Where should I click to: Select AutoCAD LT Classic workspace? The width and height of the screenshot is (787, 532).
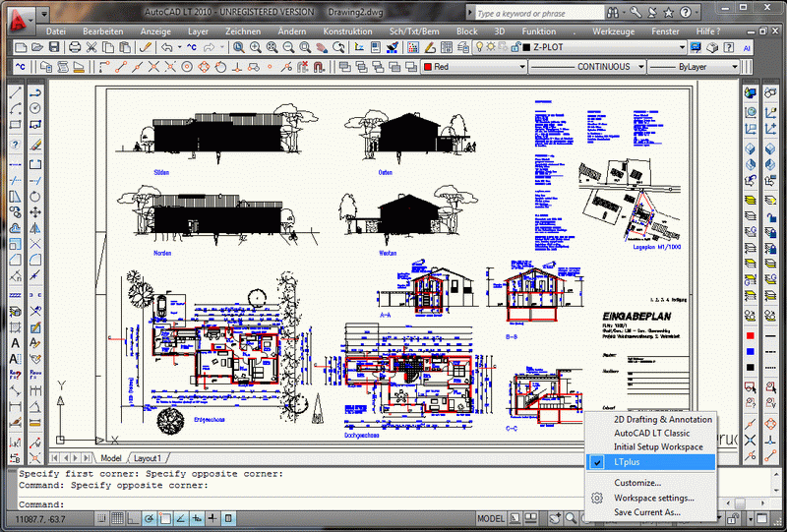tap(651, 433)
